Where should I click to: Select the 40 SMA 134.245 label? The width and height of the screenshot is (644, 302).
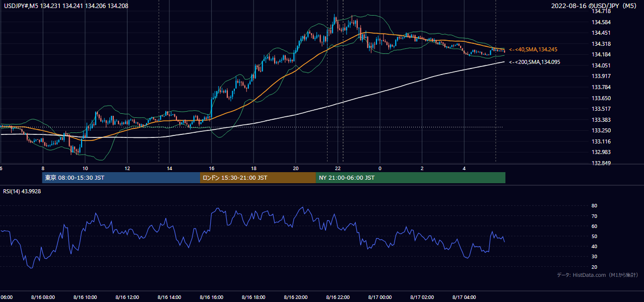click(x=533, y=49)
